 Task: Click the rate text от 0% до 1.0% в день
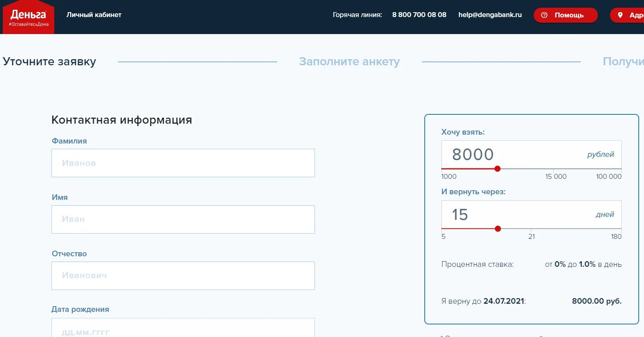pyautogui.click(x=583, y=264)
